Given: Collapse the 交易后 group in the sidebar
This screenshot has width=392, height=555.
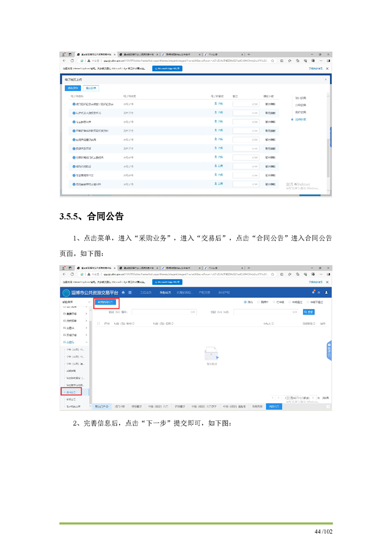Looking at the screenshot, I should click(87, 342).
